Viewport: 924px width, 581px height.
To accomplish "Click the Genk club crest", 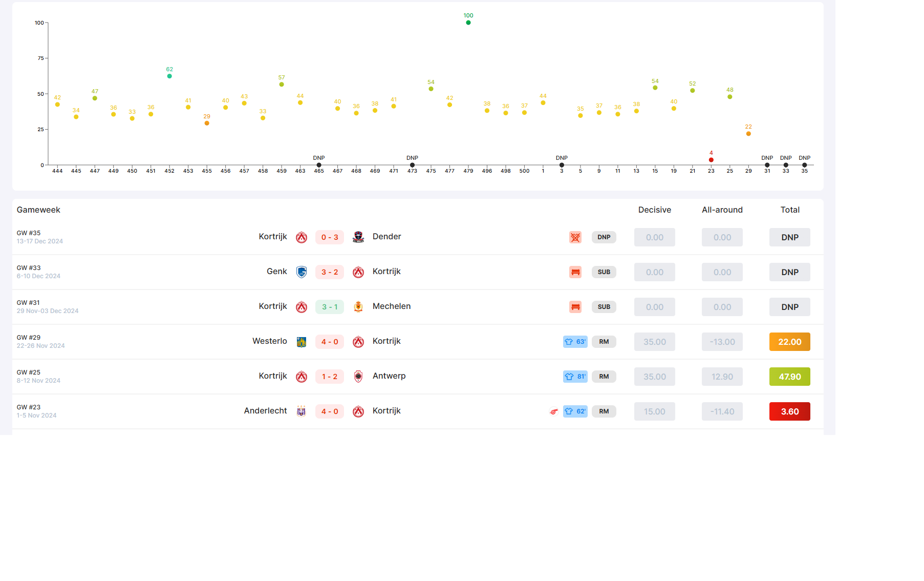I will coord(302,272).
